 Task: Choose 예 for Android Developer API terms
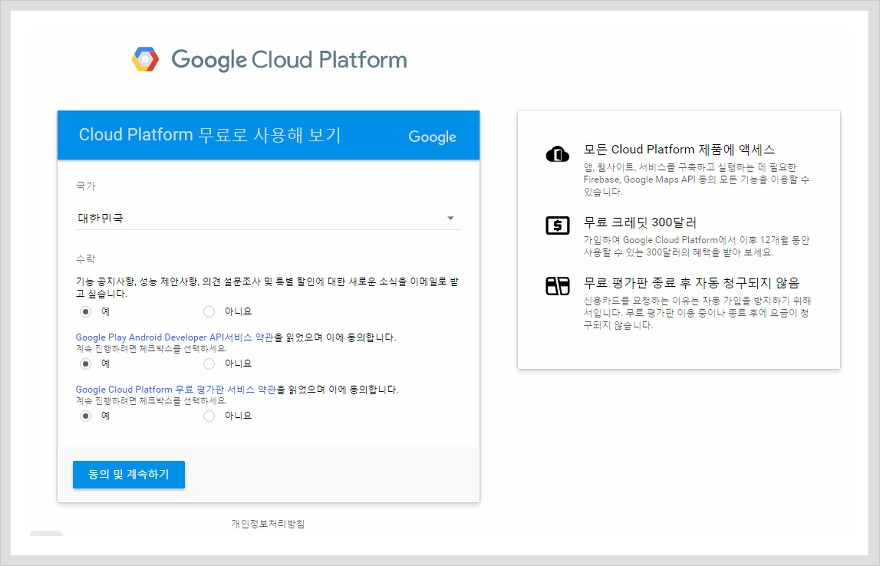(x=85, y=363)
